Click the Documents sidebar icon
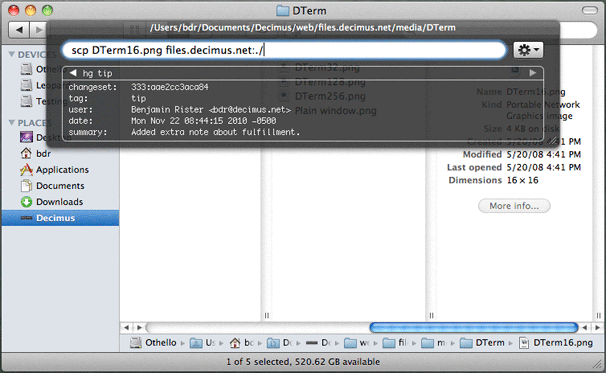 pyautogui.click(x=26, y=186)
